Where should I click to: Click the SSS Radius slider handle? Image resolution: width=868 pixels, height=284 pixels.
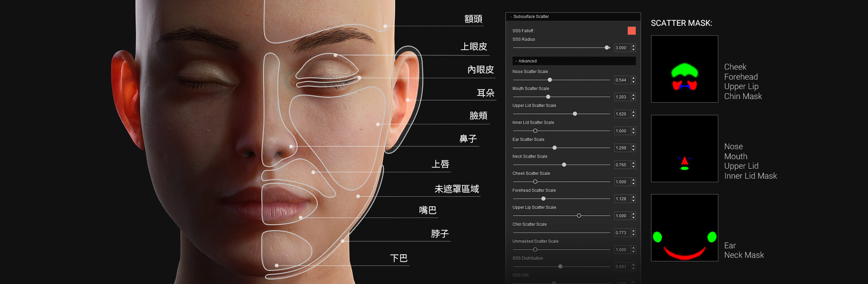coord(607,47)
